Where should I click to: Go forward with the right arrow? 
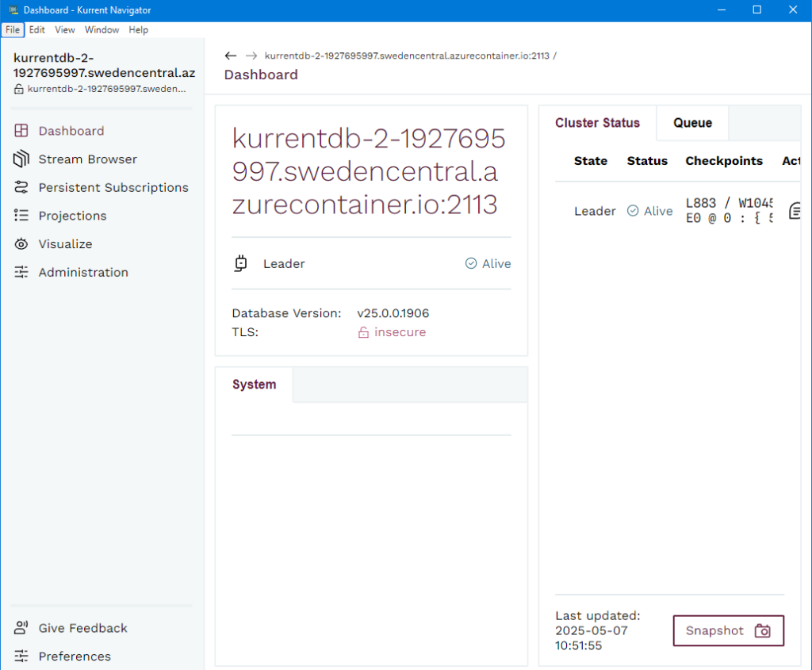coord(251,56)
